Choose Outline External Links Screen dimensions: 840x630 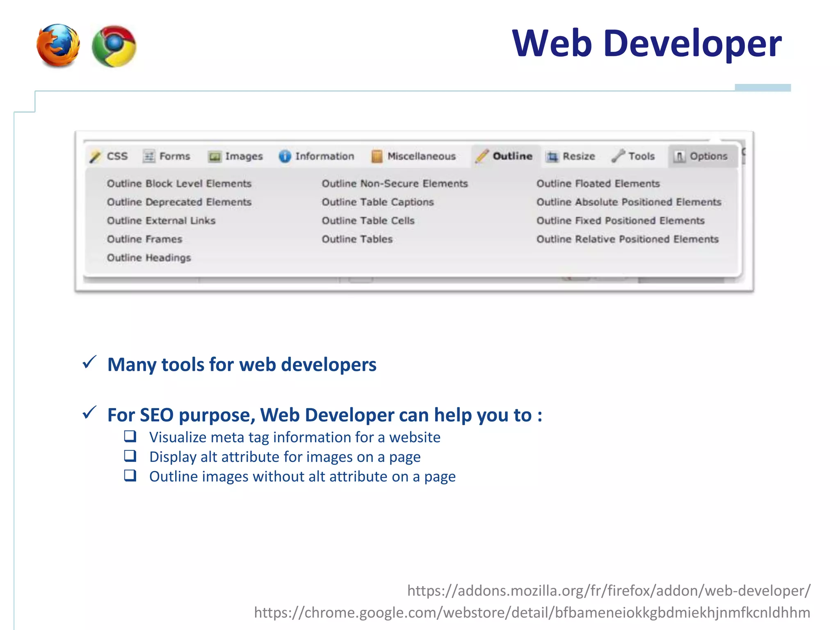point(161,221)
